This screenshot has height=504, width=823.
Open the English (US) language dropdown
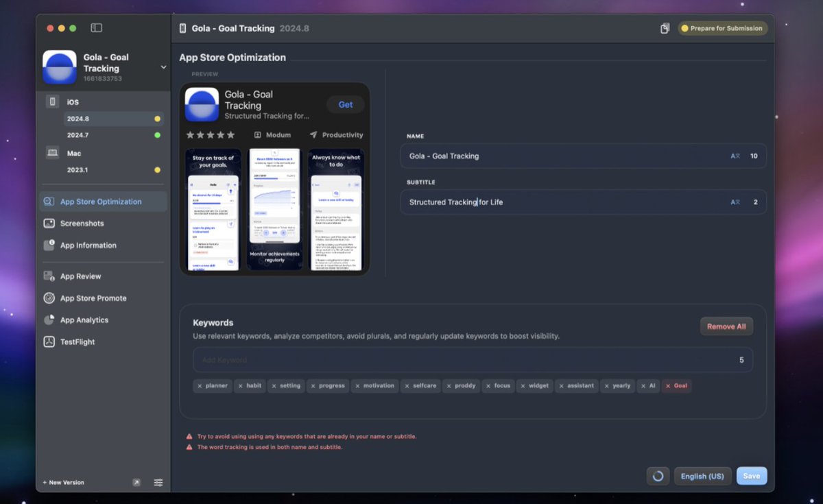(702, 476)
